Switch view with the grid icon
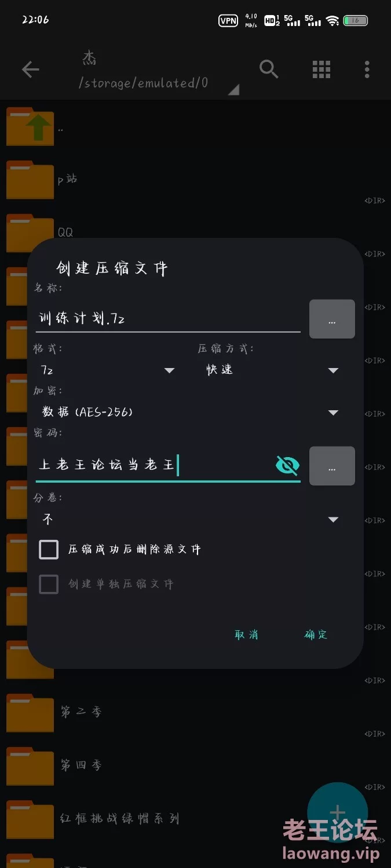Image resolution: width=391 pixels, height=868 pixels. coord(321,69)
